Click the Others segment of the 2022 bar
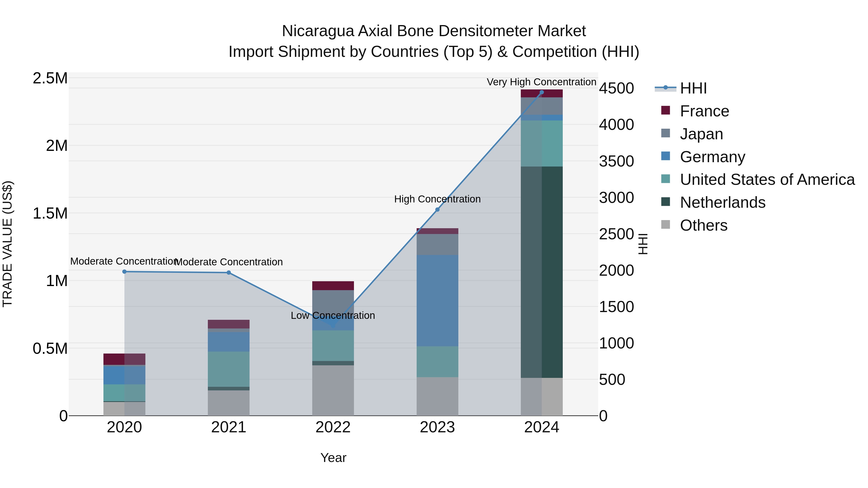 point(333,390)
